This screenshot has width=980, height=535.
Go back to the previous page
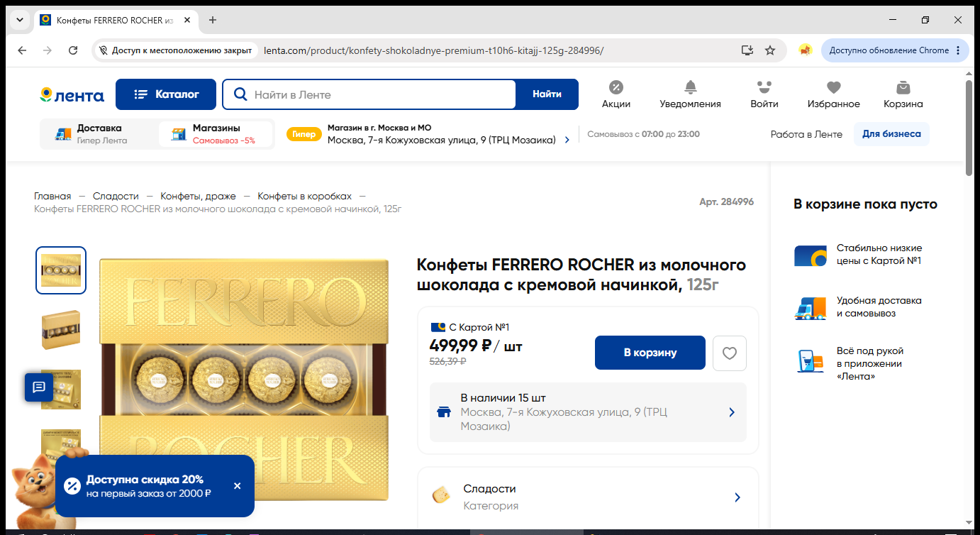(x=22, y=50)
